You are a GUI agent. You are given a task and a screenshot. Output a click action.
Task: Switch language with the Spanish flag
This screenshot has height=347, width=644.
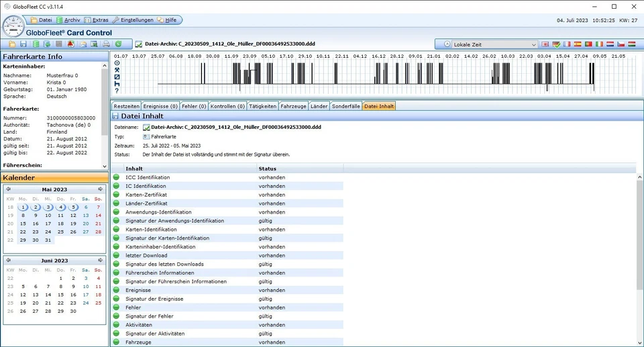click(x=578, y=44)
